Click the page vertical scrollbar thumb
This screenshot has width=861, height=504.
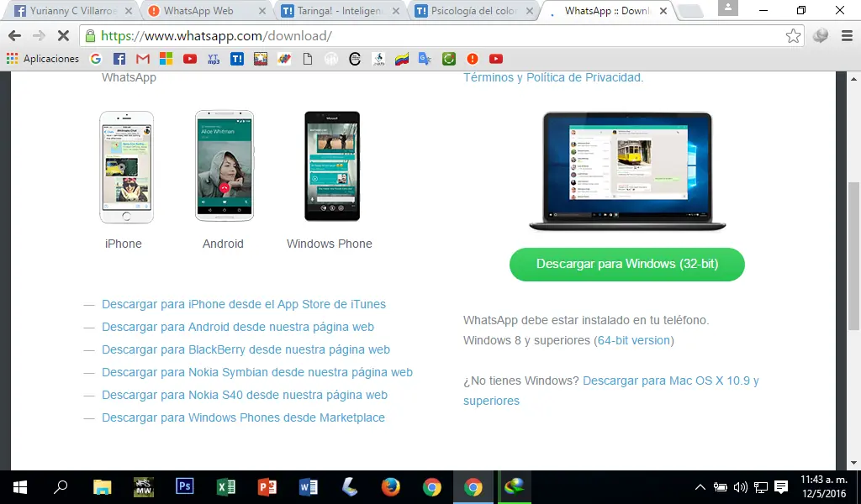tap(853, 255)
